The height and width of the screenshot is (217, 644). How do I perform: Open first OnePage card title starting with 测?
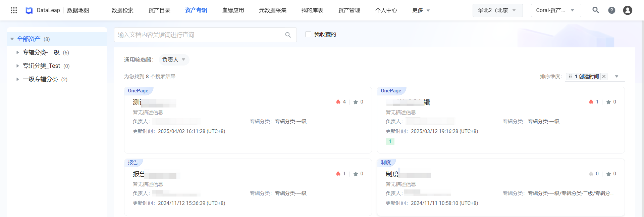[x=154, y=102]
